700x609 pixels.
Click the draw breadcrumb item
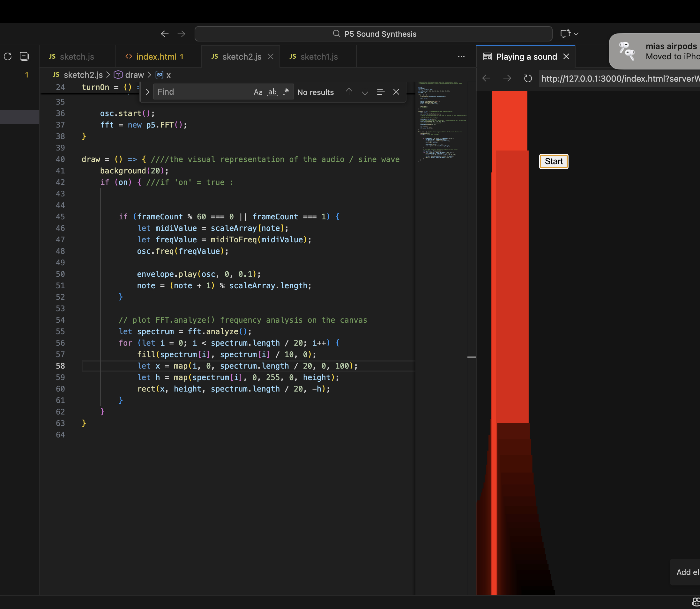134,75
